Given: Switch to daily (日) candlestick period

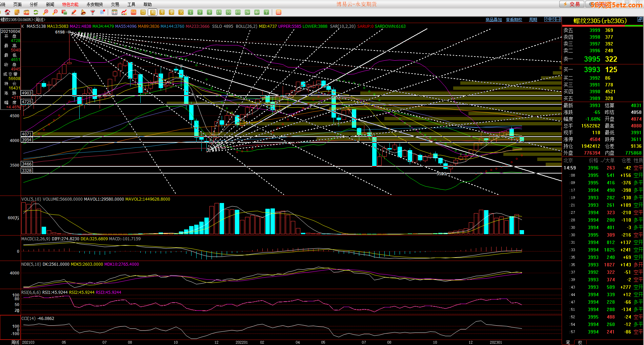Looking at the screenshot, I should (143, 12).
